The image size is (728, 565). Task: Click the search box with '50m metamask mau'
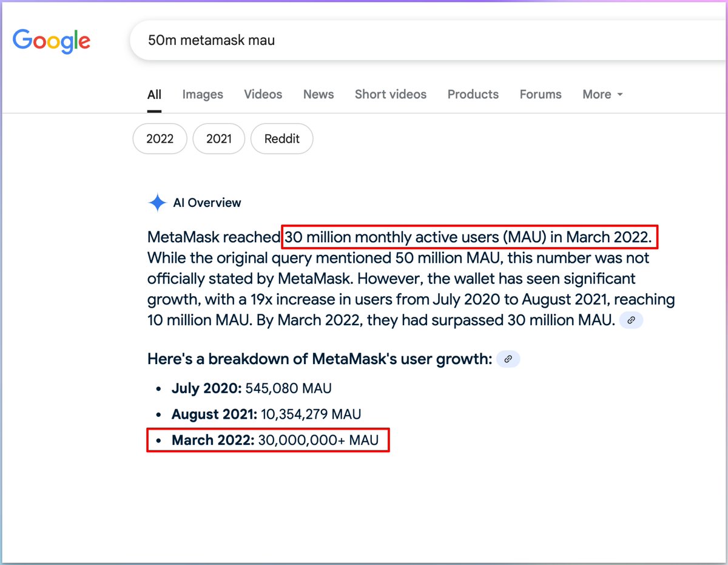428,41
